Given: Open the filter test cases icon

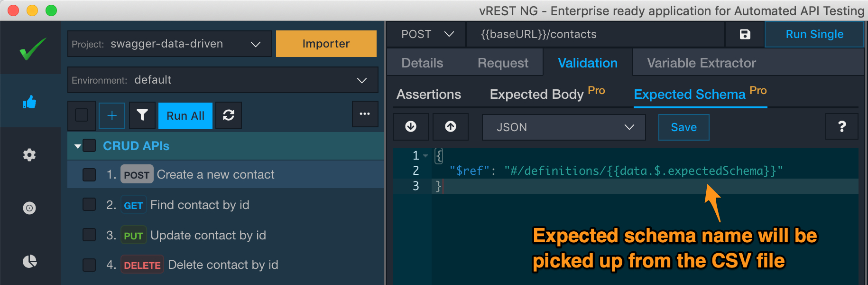Looking at the screenshot, I should (142, 115).
